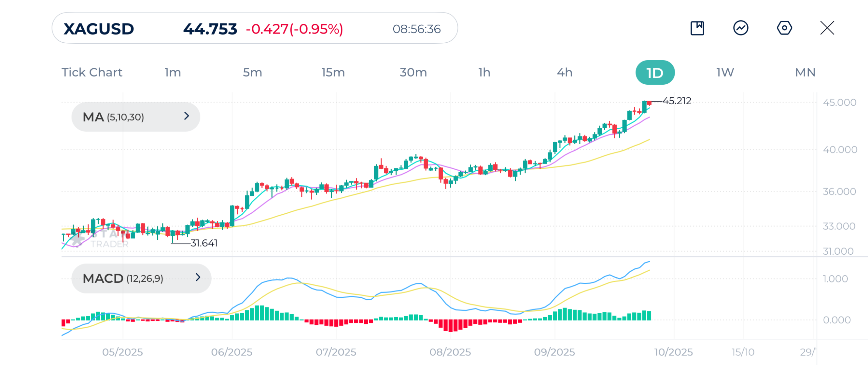Select the 15m timeframe
This screenshot has width=868, height=384.
pos(333,72)
